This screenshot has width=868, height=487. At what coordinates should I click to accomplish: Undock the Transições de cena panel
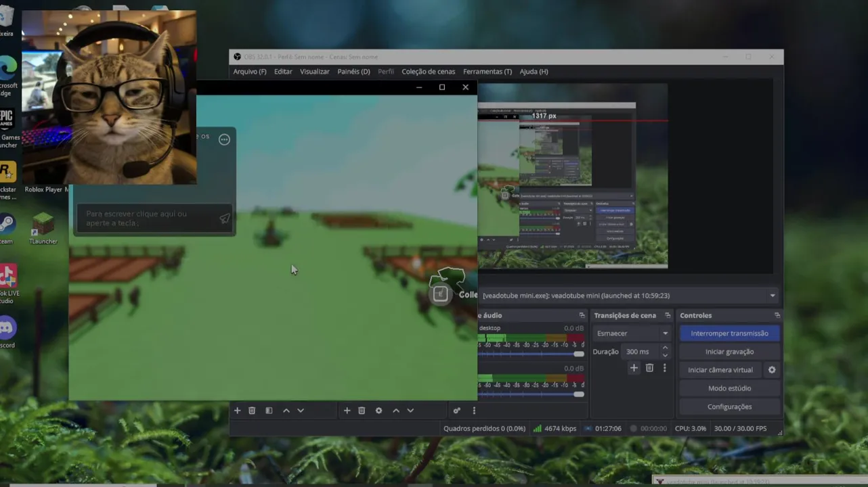tap(668, 315)
